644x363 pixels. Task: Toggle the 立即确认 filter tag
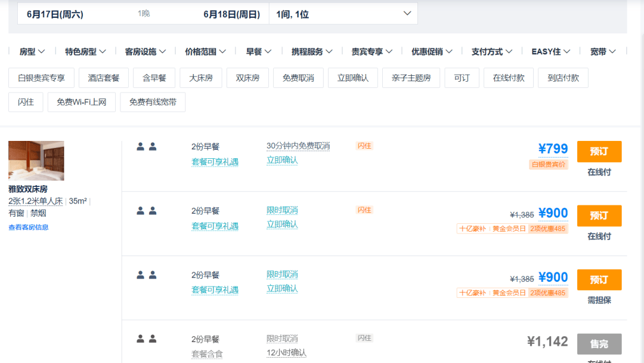click(353, 78)
